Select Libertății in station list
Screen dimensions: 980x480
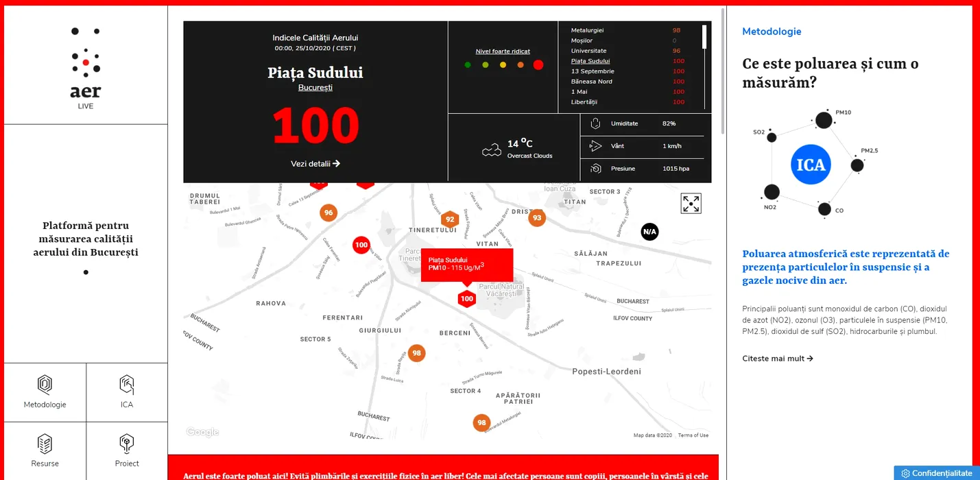click(x=584, y=102)
